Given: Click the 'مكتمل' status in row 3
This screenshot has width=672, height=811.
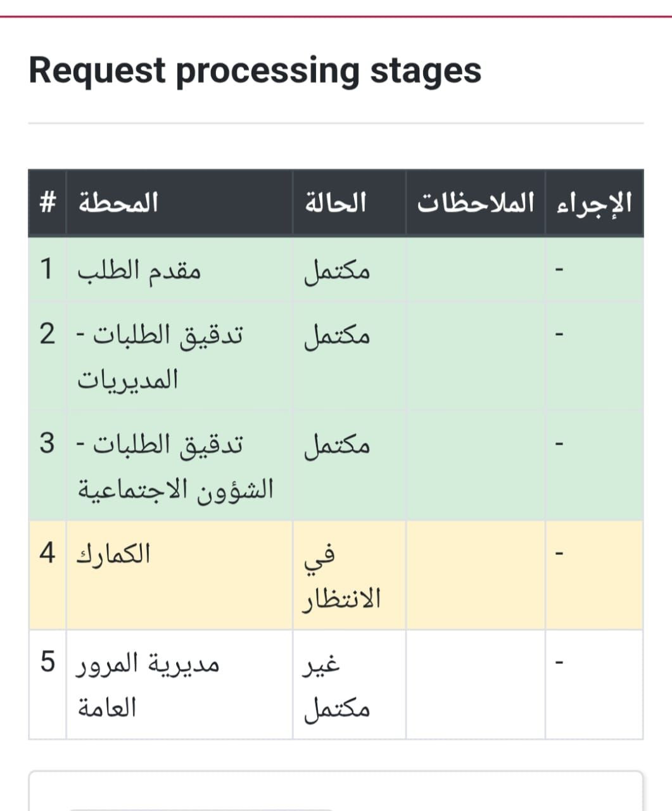Looking at the screenshot, I should (x=337, y=445).
